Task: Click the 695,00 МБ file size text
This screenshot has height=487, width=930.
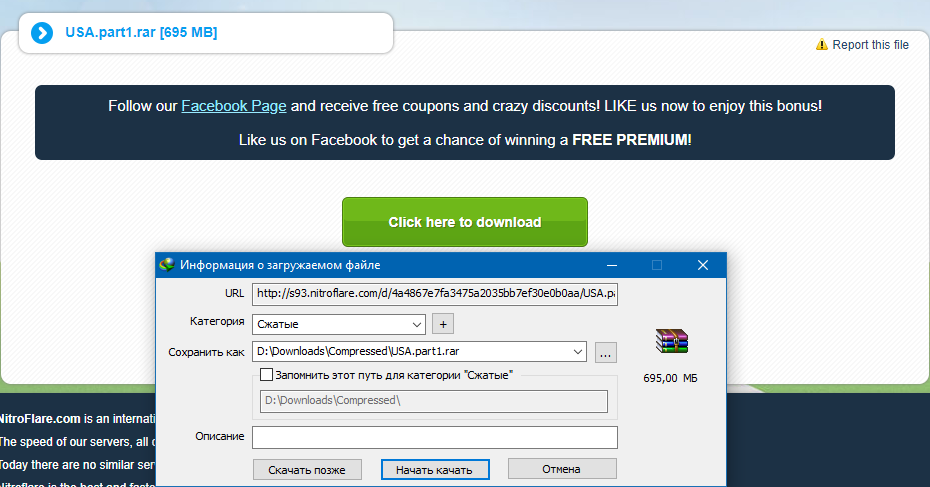Action: coord(670,378)
